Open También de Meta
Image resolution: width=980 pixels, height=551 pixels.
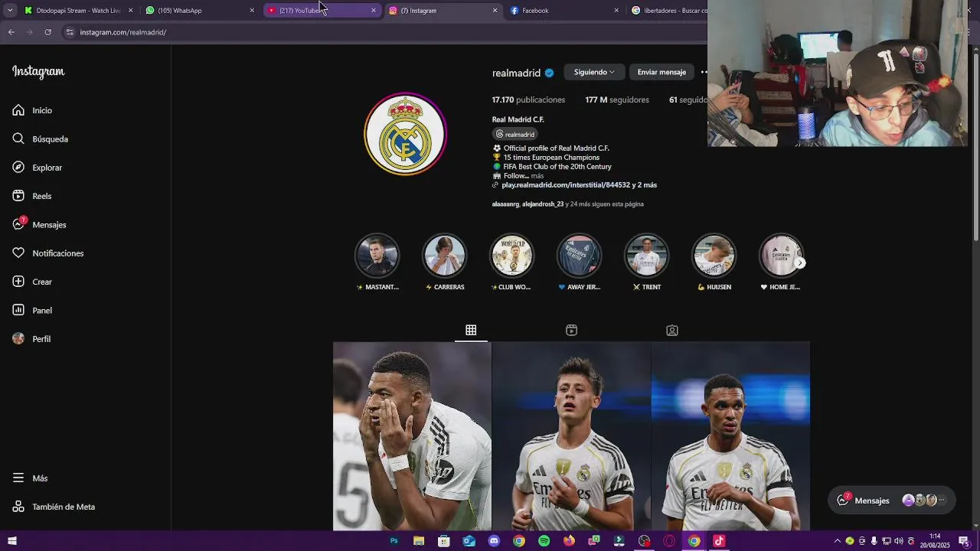54,507
